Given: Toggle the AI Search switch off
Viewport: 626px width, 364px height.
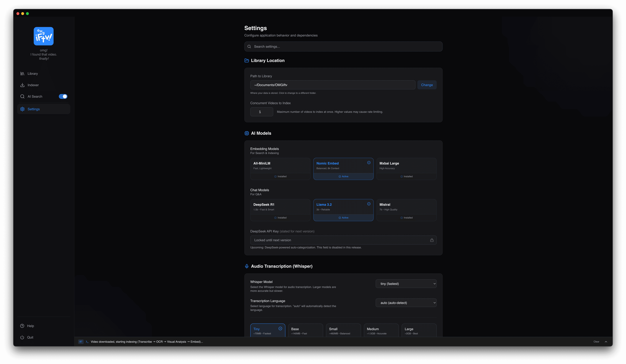Looking at the screenshot, I should pos(63,96).
